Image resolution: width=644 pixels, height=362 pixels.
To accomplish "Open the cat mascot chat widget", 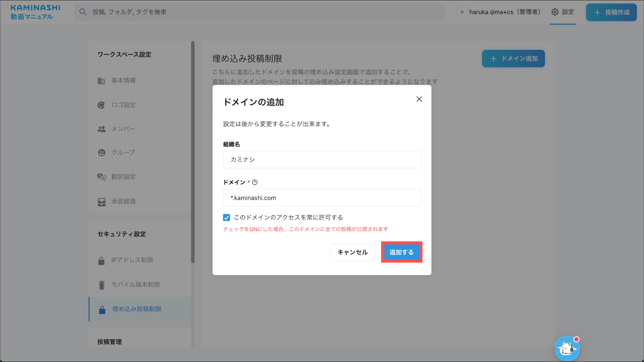I will pos(567,348).
